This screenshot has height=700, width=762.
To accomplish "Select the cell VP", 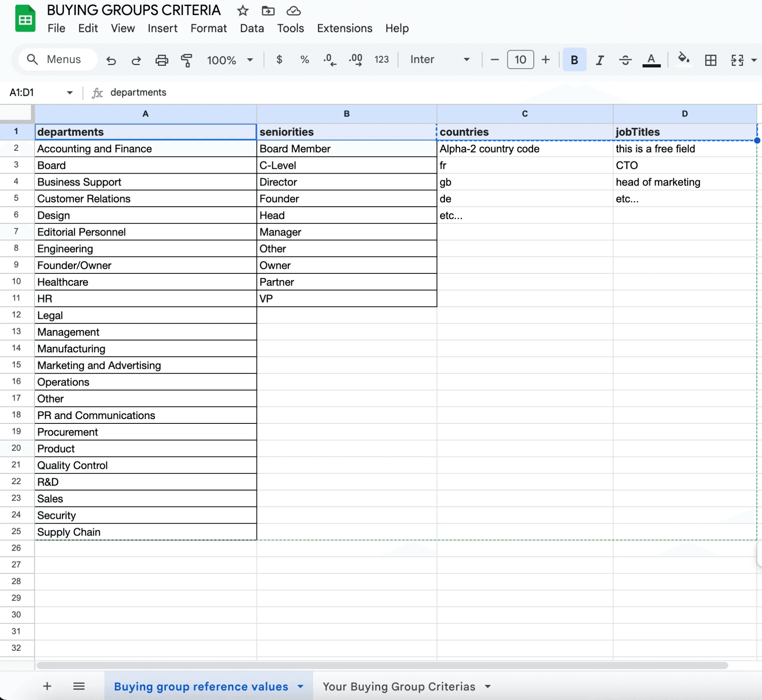I will [x=347, y=299].
